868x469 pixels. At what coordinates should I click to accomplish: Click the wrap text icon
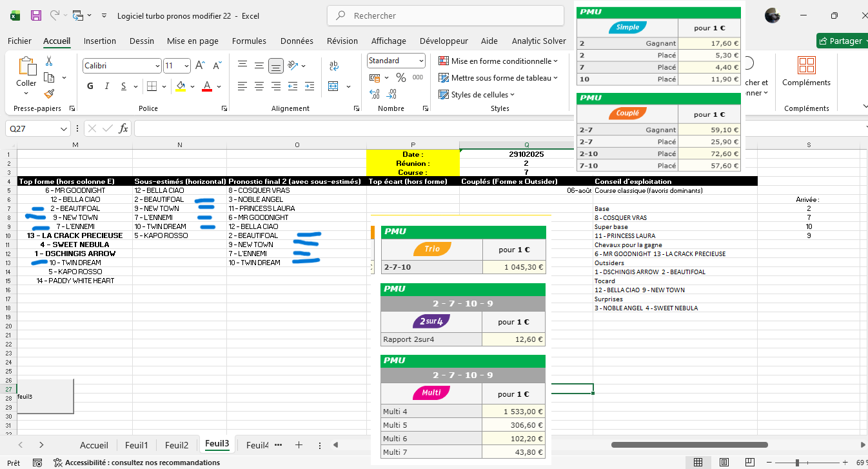(x=334, y=65)
